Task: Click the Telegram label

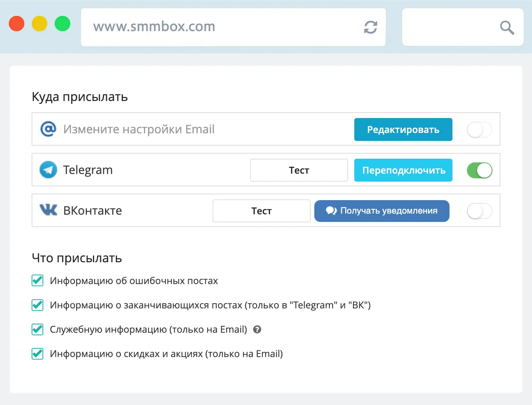Action: 88,170
